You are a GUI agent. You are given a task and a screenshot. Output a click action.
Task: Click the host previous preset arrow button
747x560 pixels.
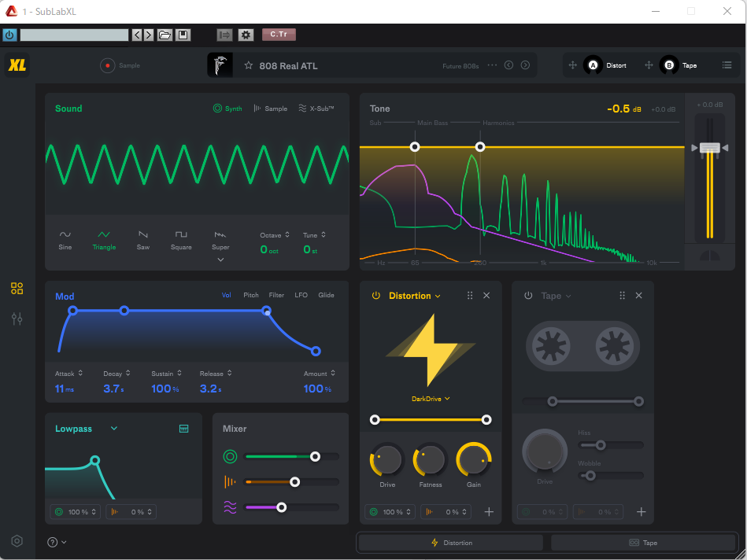137,35
